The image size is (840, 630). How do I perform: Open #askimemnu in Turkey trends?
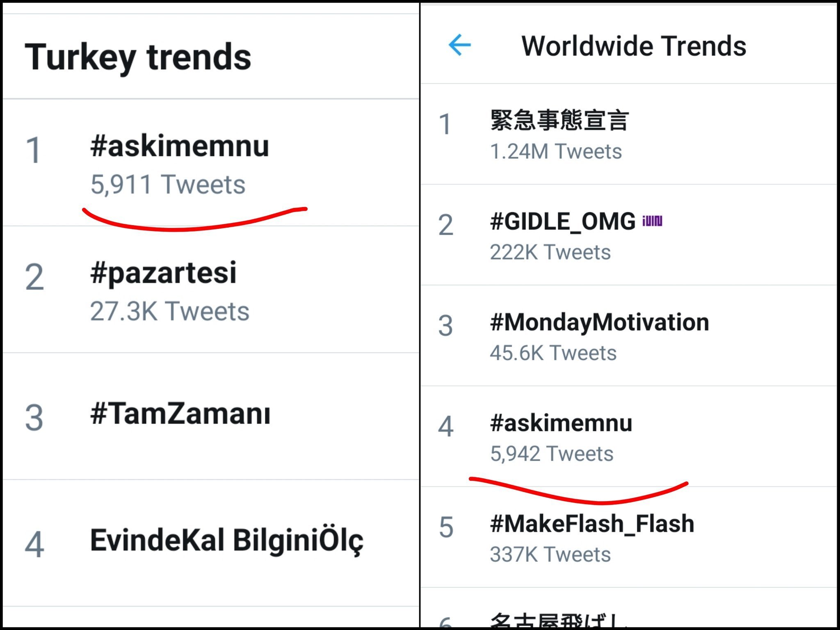[x=180, y=146]
